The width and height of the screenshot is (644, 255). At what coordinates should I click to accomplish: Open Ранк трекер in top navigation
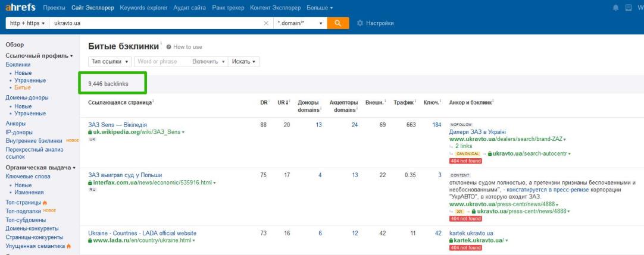(228, 8)
